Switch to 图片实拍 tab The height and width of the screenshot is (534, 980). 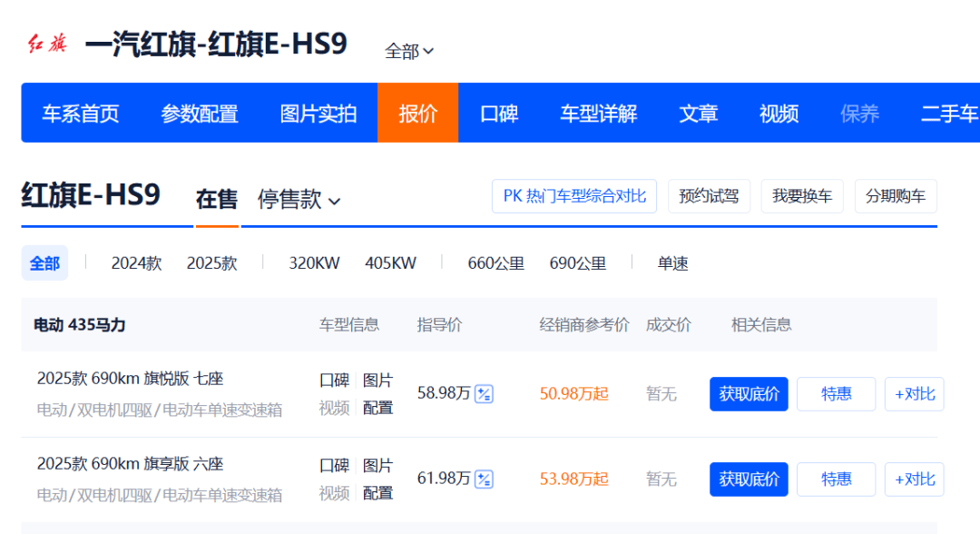318,114
